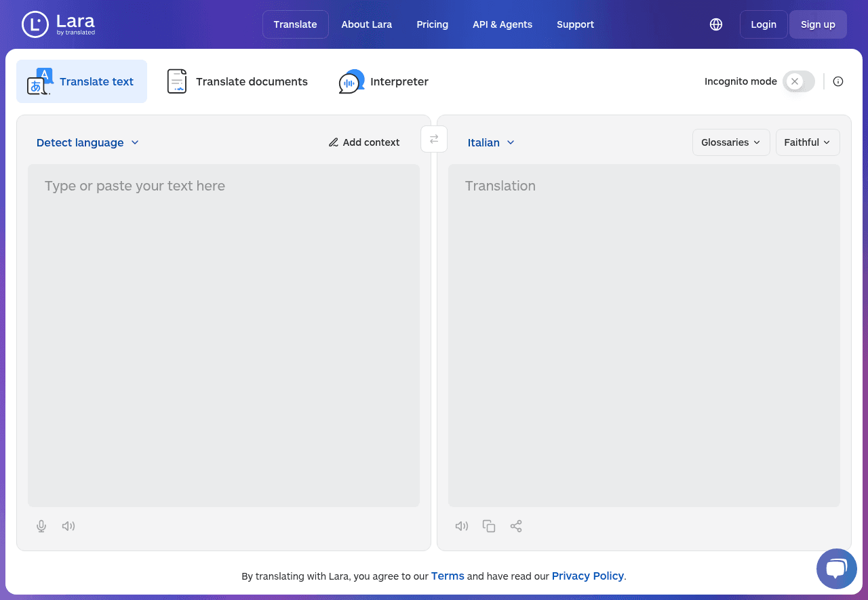Open the globe language selector icon
Screen dimensions: 868x600
coord(716,24)
